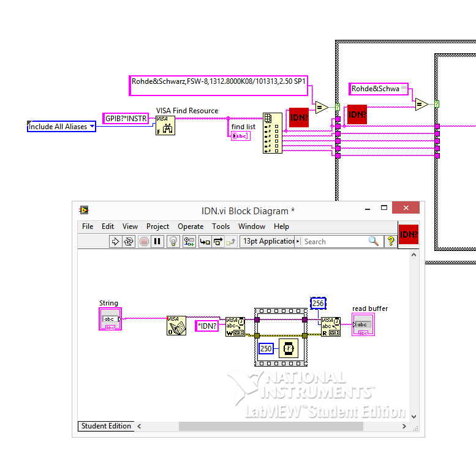Open the Help menu
Viewport: 476px width, 467px height.
281,226
